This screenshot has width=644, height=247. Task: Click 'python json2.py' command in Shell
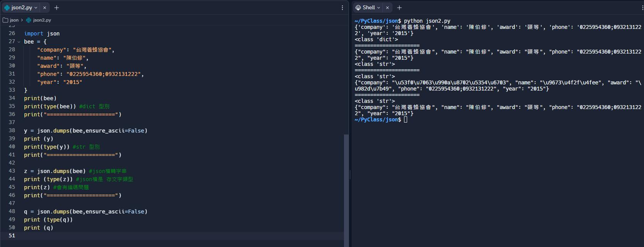click(427, 21)
